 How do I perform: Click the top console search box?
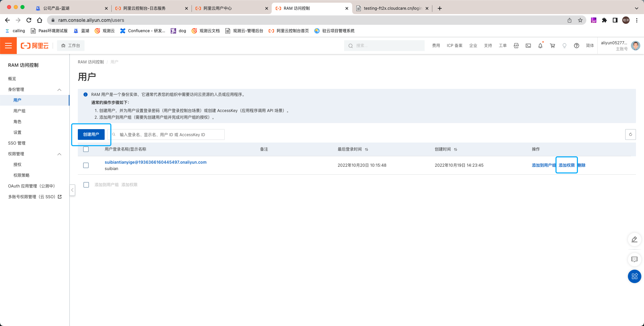coord(384,46)
